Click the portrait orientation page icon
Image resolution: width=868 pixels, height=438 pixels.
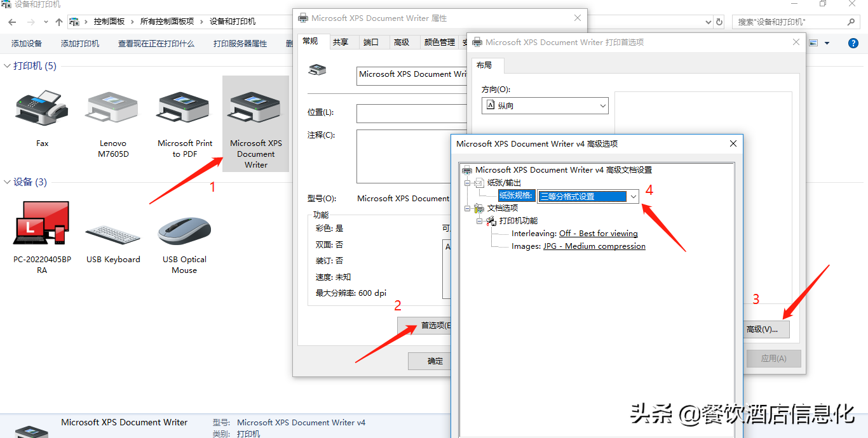pyautogui.click(x=490, y=105)
